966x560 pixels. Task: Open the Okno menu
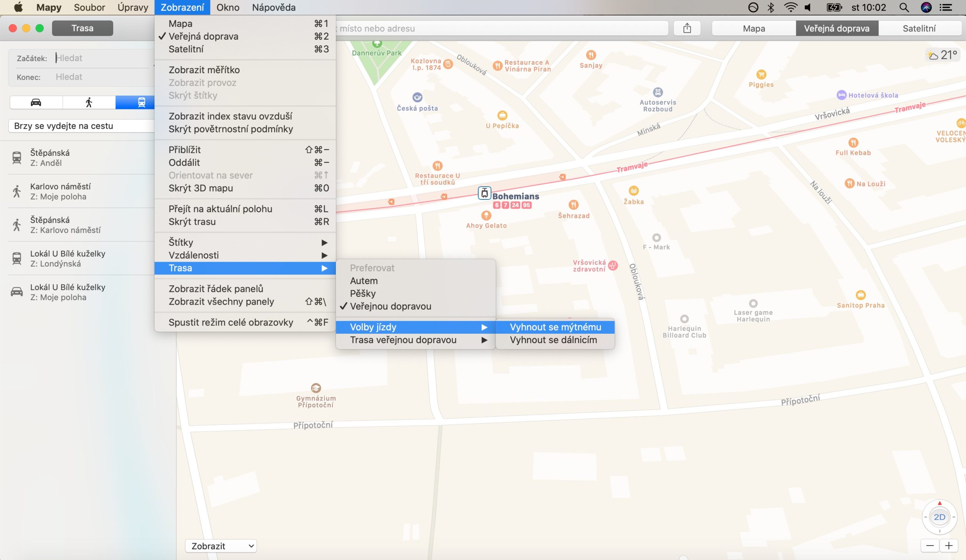click(228, 7)
